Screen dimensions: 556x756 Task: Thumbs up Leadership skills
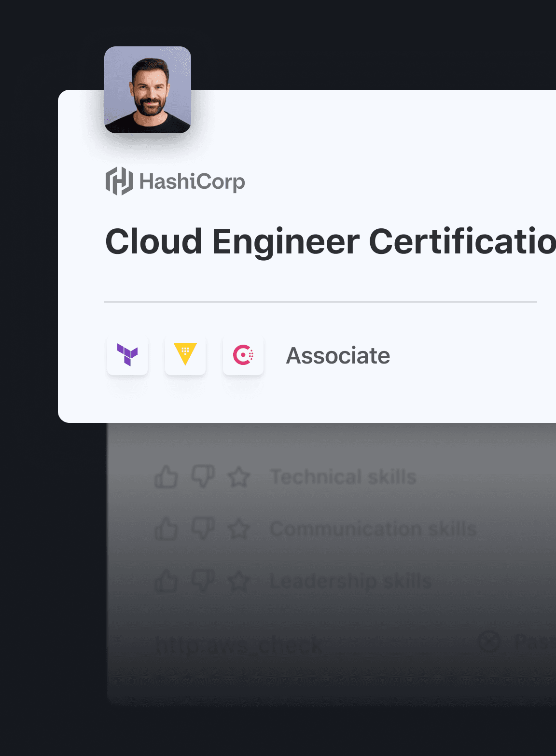[x=166, y=581]
